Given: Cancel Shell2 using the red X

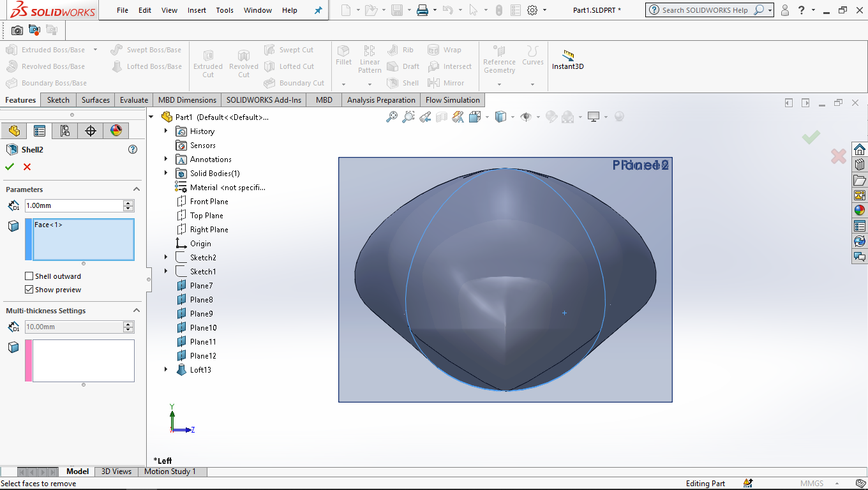Looking at the screenshot, I should [26, 167].
